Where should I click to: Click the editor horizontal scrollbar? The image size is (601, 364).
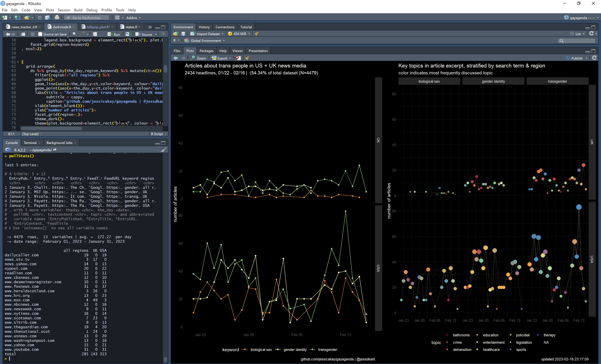click(x=51, y=128)
